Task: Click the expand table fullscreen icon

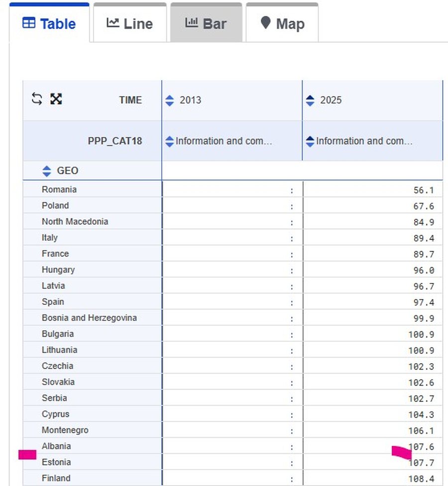Action: pyautogui.click(x=56, y=99)
